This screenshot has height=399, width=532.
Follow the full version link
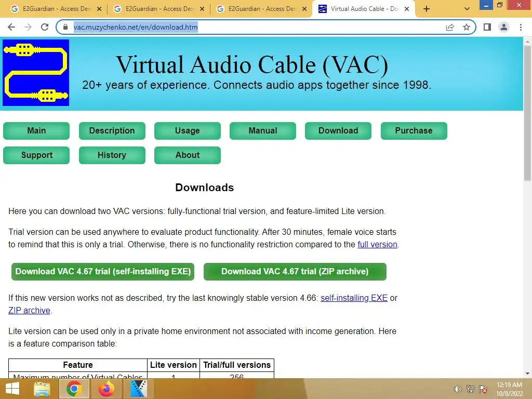(x=377, y=244)
